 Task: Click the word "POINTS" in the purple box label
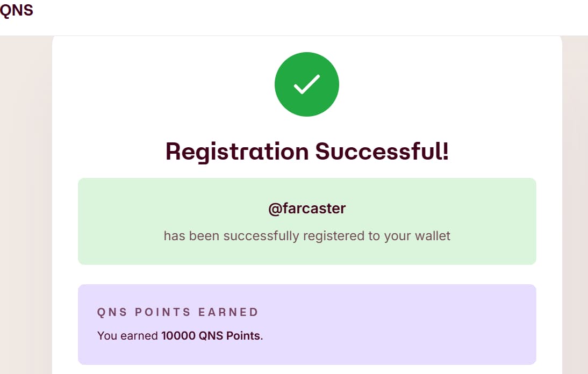(164, 312)
